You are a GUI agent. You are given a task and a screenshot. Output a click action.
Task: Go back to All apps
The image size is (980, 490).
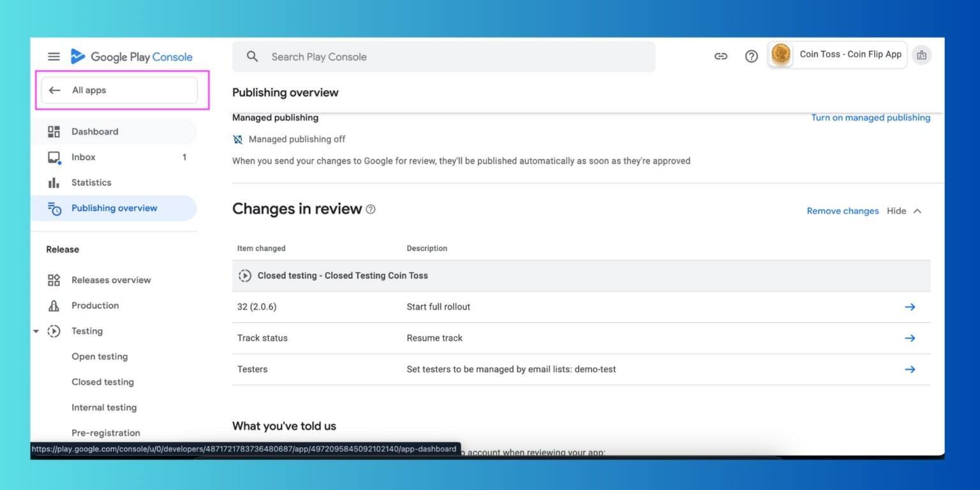click(119, 91)
